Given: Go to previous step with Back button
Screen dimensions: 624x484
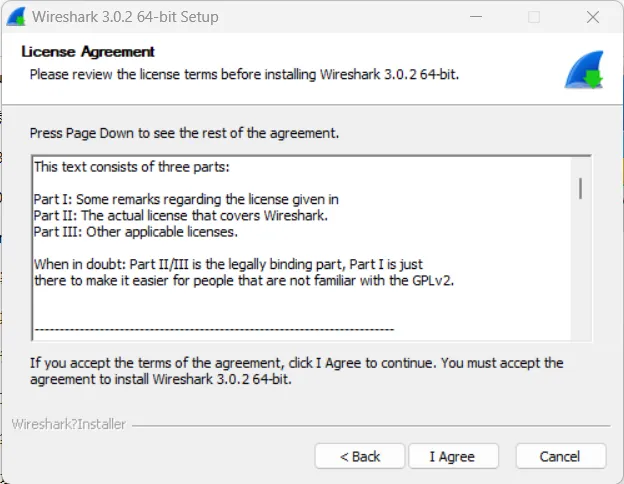Looking at the screenshot, I should pos(360,456).
